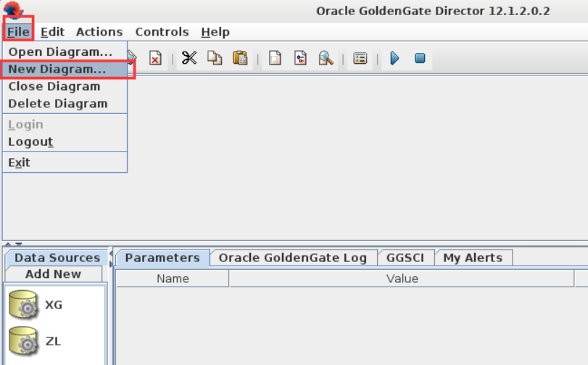
Task: Open the Controls menu
Action: pyautogui.click(x=162, y=32)
